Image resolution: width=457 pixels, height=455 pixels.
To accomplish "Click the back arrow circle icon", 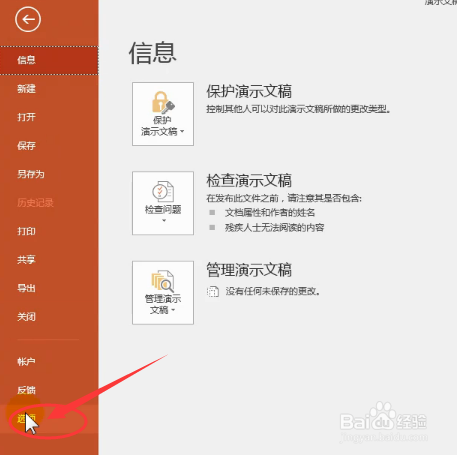I will [x=28, y=19].
